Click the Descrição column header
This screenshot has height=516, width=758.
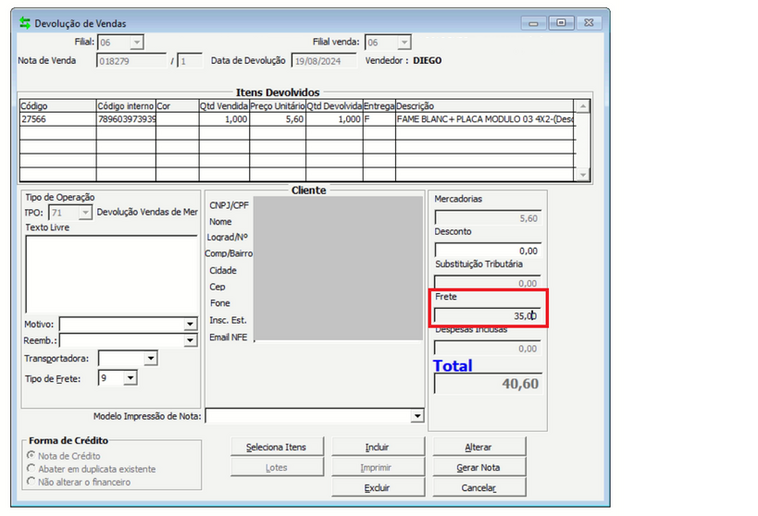point(484,106)
